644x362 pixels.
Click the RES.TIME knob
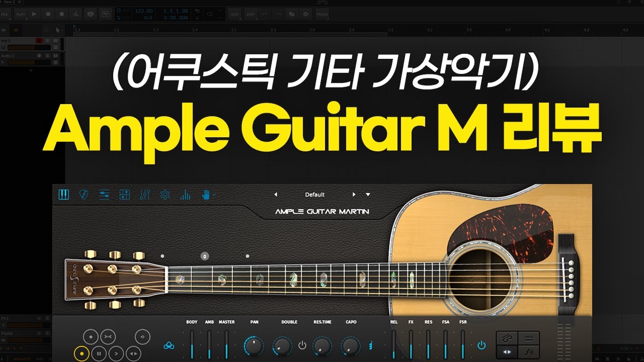[x=323, y=346]
